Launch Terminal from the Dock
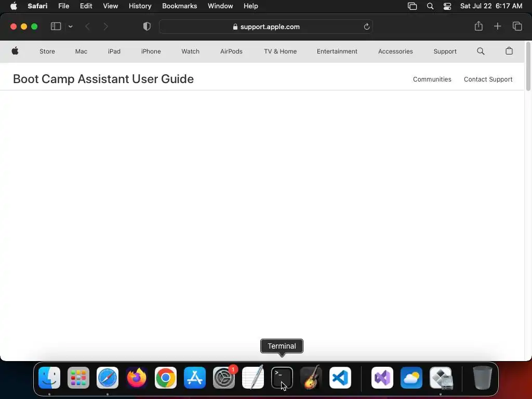The height and width of the screenshot is (399, 532). (282, 377)
